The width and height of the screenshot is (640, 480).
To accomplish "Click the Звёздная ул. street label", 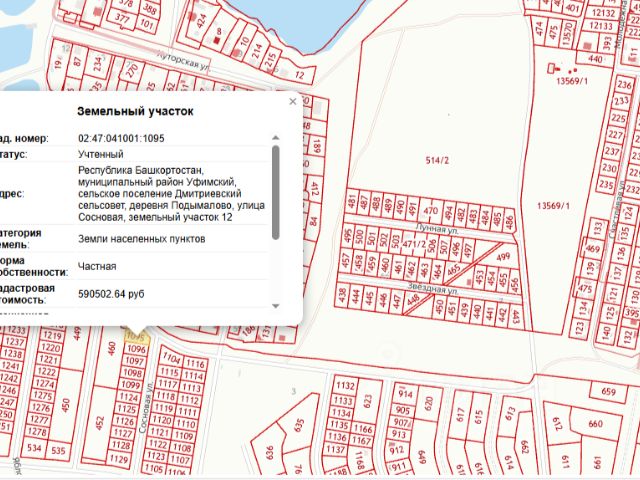I will [x=433, y=288].
